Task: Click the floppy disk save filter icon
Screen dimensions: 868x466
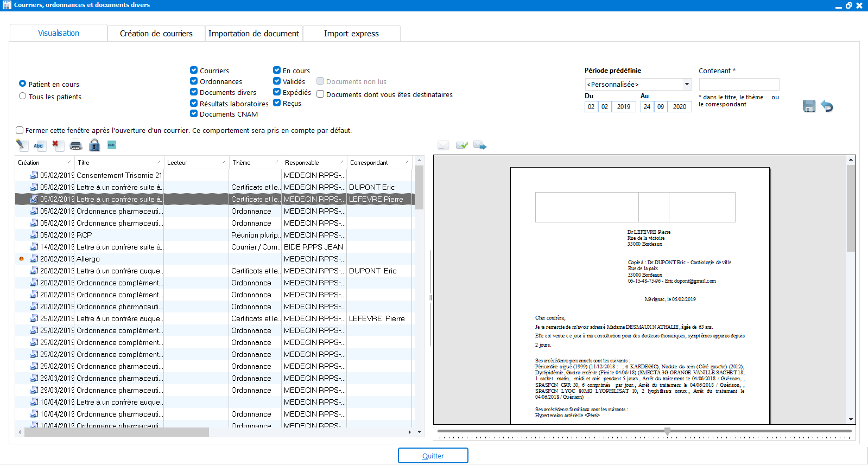Action: [809, 106]
